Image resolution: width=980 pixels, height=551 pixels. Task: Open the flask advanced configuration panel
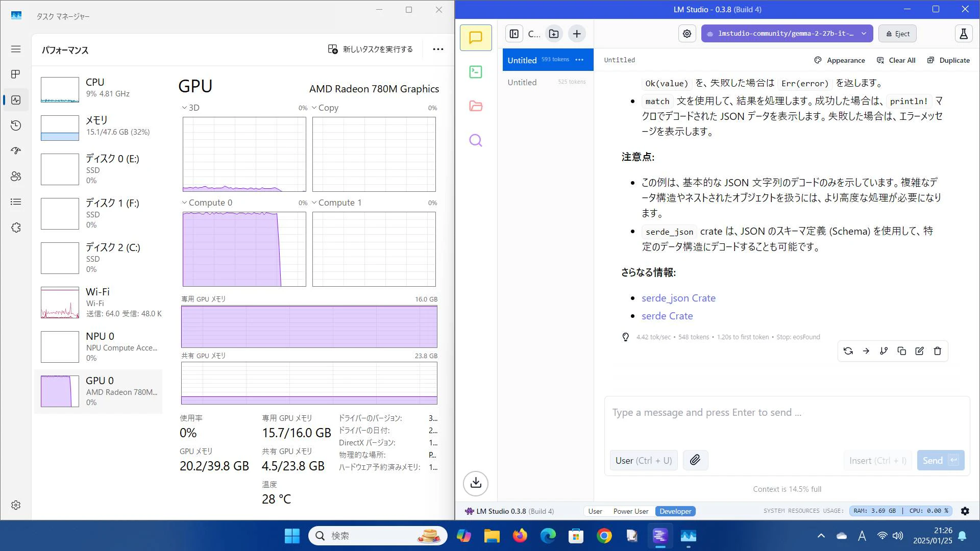[x=964, y=34]
